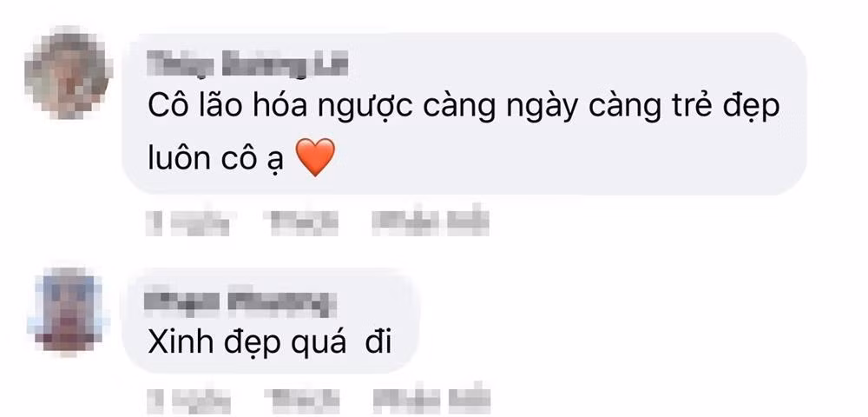Click the blurred author name above the 'Xinh đẹp quá đi' comment
Screen dimensions: 868x417
point(240,302)
